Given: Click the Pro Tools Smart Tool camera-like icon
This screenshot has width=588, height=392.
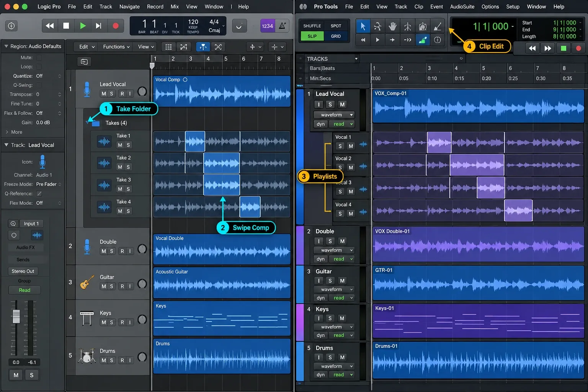Looking at the screenshot, I should [423, 26].
